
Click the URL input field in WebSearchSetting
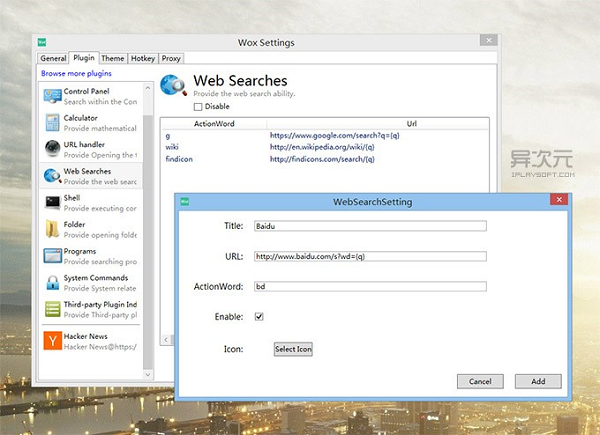click(370, 256)
